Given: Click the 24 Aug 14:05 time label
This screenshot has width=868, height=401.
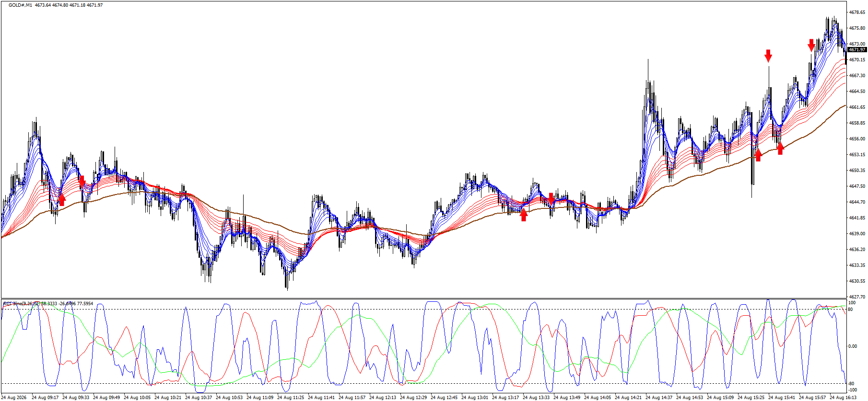Looking at the screenshot, I should point(598,398).
